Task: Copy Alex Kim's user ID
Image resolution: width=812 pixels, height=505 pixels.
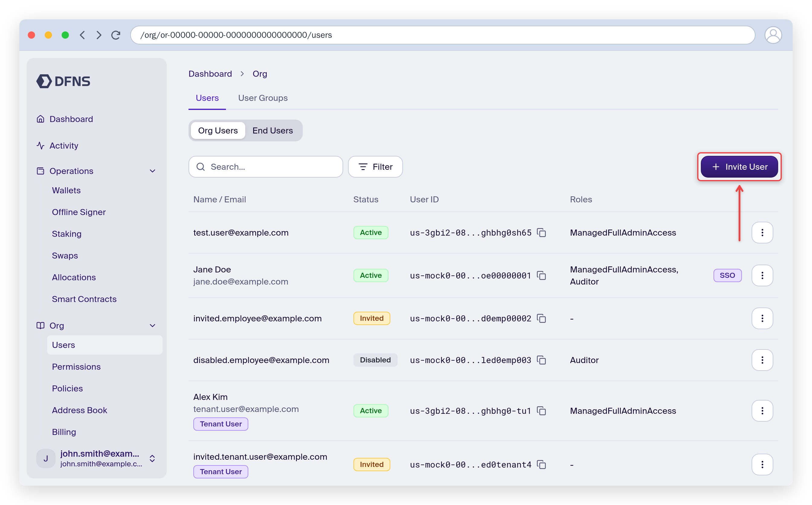Action: click(541, 411)
